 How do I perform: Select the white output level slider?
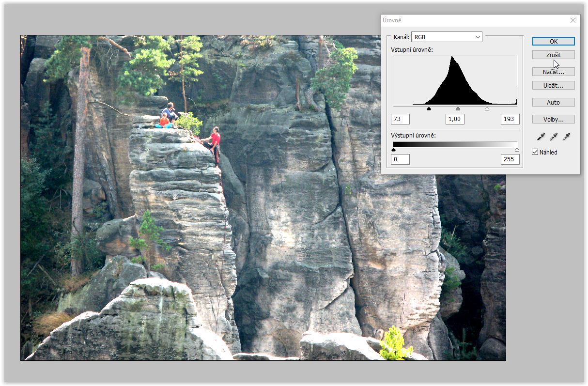point(517,150)
